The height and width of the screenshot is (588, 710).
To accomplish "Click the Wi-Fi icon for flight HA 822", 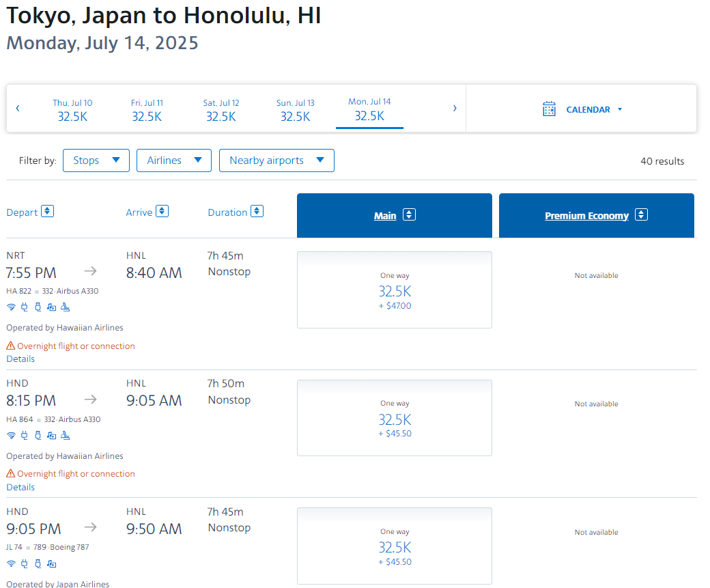I will pos(11,307).
